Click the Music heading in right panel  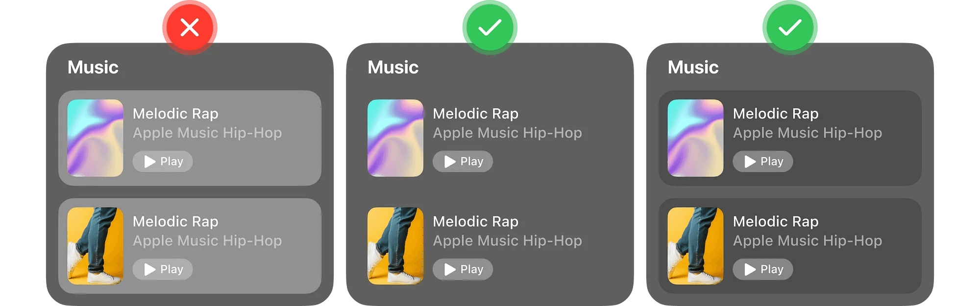[693, 67]
